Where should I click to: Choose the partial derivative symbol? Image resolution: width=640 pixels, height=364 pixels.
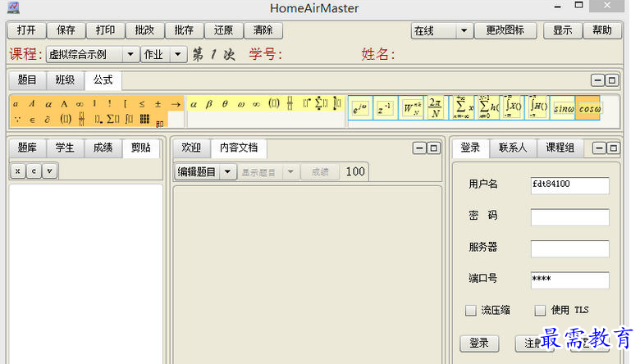tap(48, 120)
